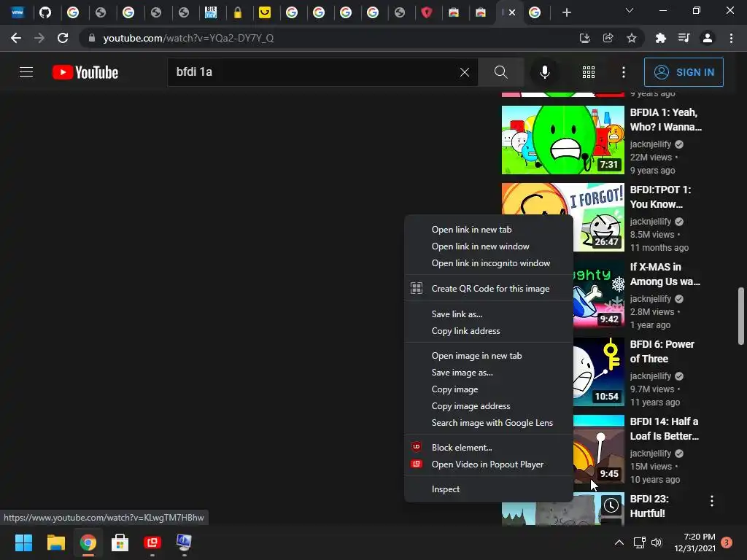Viewport: 747px width, 560px height.
Task: Open the BFDIA 1 video thumbnail
Action: tap(562, 140)
